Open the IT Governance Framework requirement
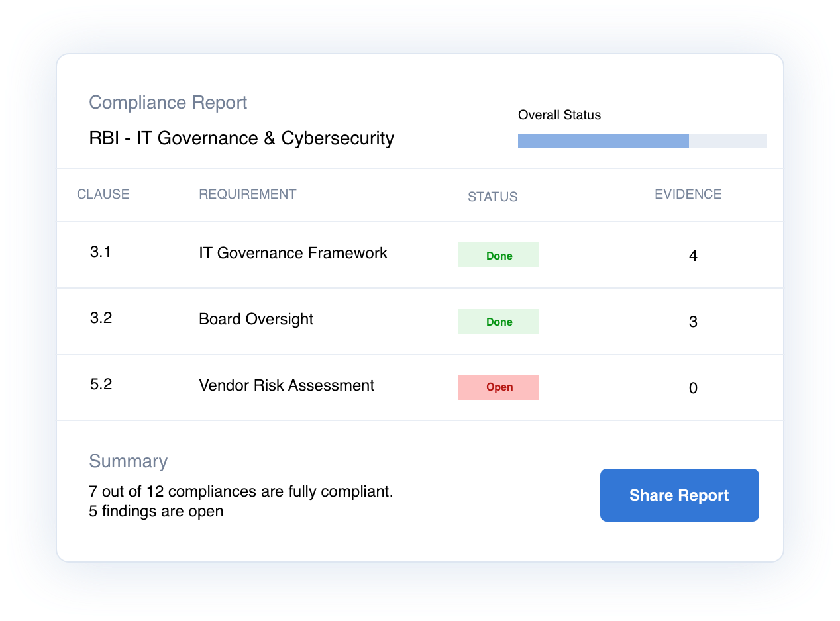The height and width of the screenshot is (621, 840). tap(293, 253)
